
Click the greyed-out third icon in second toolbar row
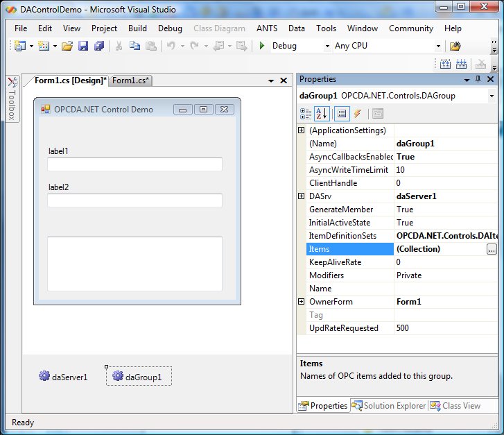[x=480, y=64]
